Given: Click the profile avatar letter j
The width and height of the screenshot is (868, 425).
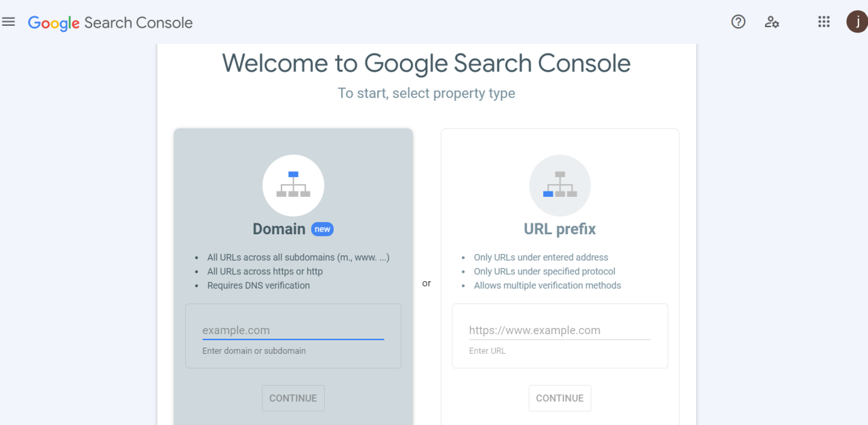Looking at the screenshot, I should (856, 21).
